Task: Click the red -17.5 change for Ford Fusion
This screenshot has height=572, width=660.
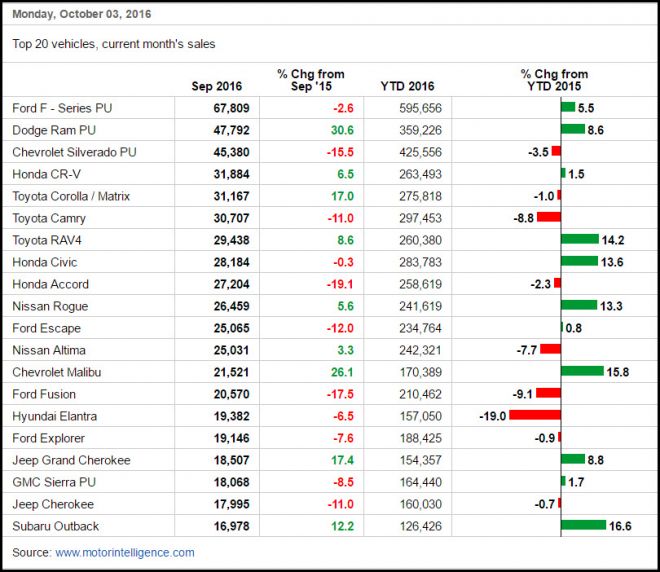Action: tap(340, 394)
